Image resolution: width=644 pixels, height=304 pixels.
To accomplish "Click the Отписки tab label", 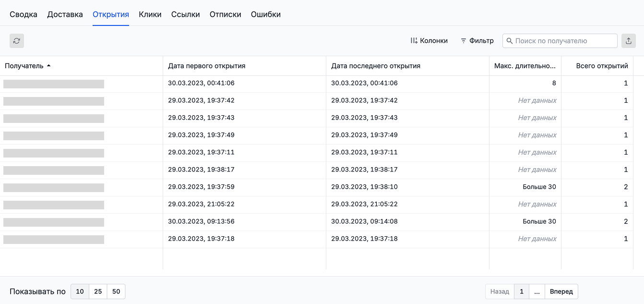I will click(226, 14).
